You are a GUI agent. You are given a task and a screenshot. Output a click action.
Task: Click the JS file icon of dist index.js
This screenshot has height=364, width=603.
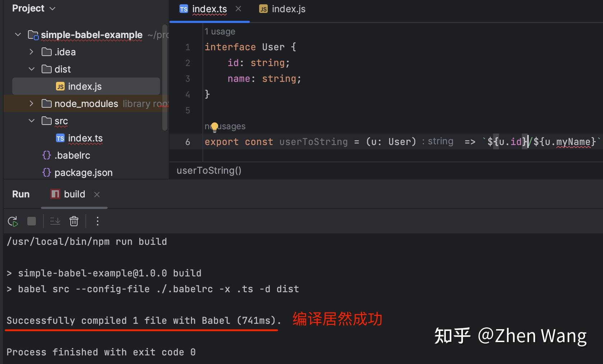tap(60, 86)
